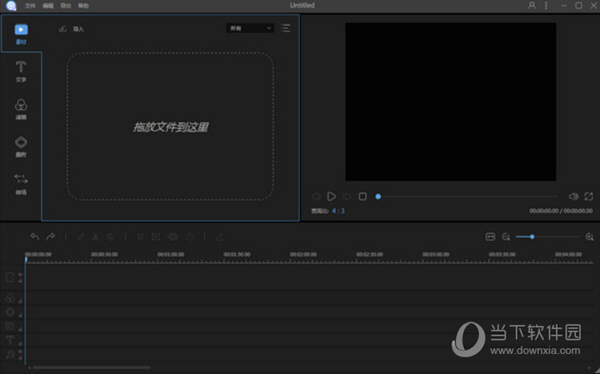Lock the video track
This screenshot has height=374, width=600.
[x=20, y=281]
